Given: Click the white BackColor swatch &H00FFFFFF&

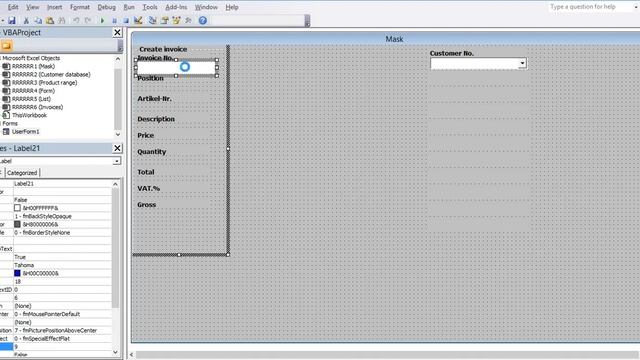Looking at the screenshot, I should click(x=17, y=208).
